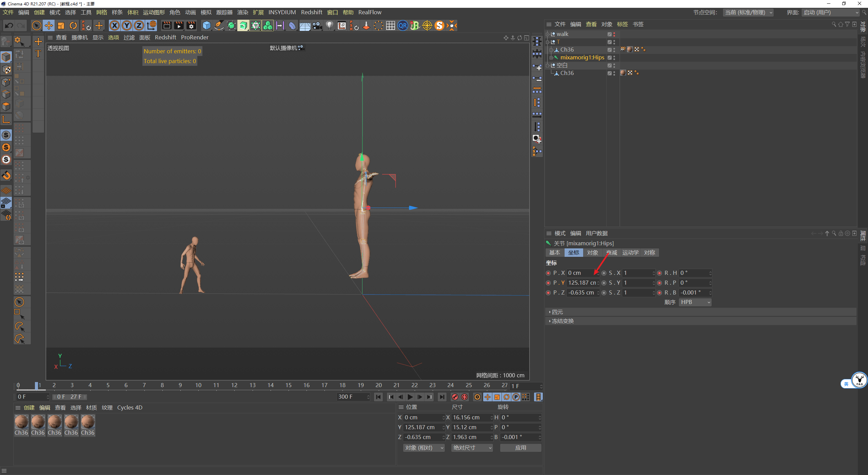The height and width of the screenshot is (475, 868).
Task: Open Edit Render Settings clapperboard icon
Action: 191,25
